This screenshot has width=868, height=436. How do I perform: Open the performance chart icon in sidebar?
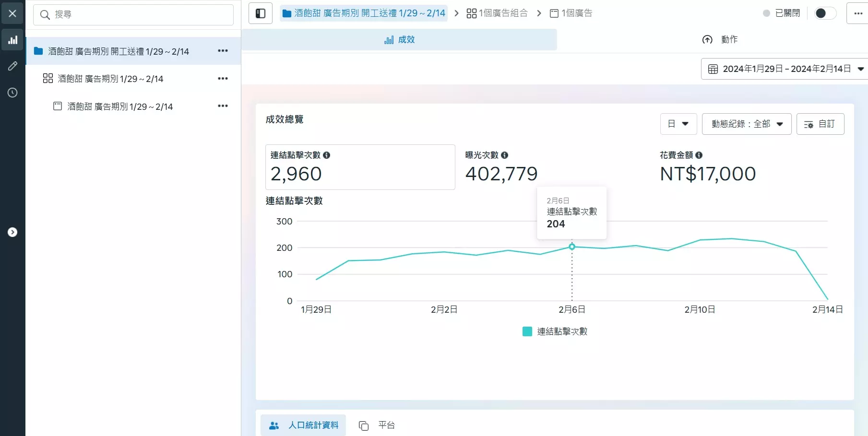tap(12, 40)
